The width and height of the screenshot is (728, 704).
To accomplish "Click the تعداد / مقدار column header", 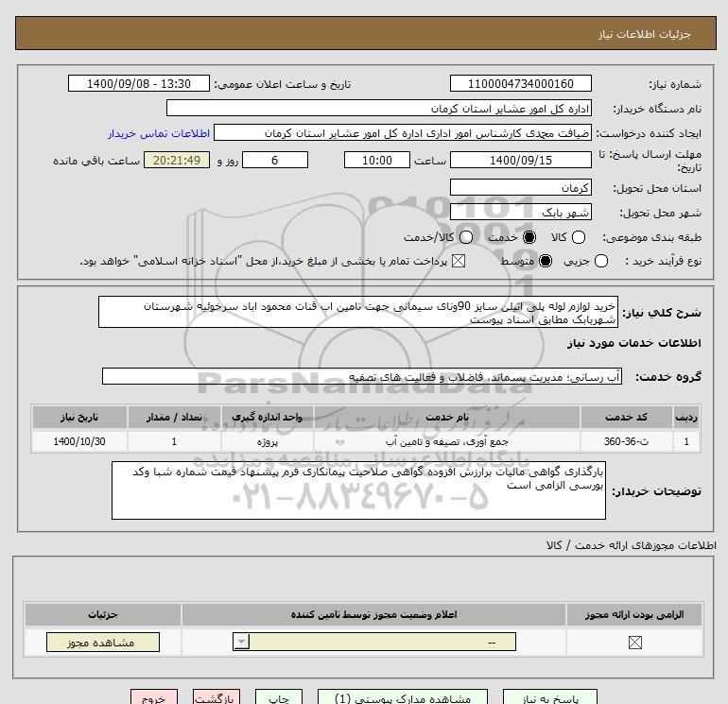I will [174, 417].
